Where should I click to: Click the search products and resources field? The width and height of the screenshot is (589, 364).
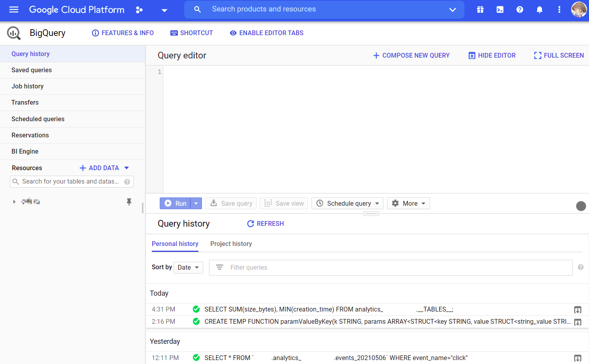pyautogui.click(x=324, y=9)
